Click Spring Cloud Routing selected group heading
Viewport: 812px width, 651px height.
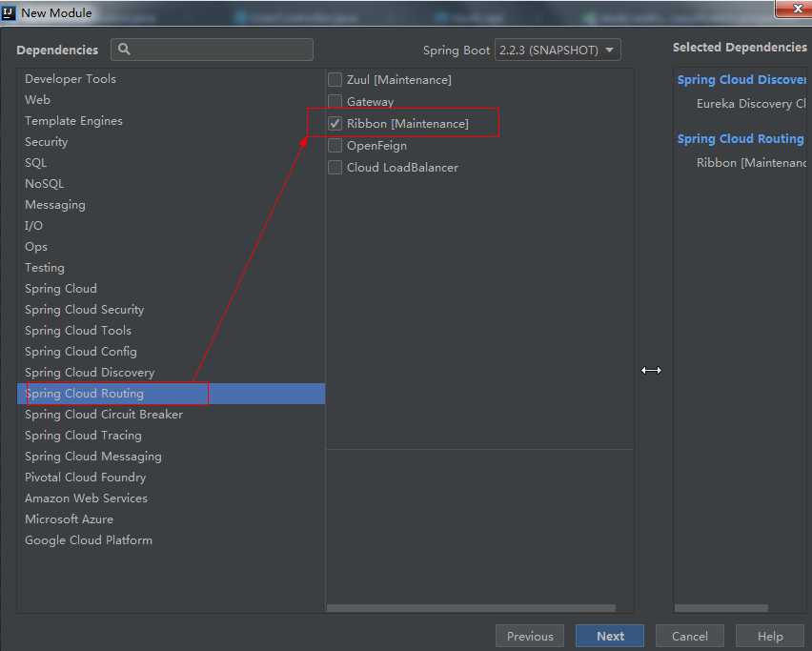pos(741,139)
